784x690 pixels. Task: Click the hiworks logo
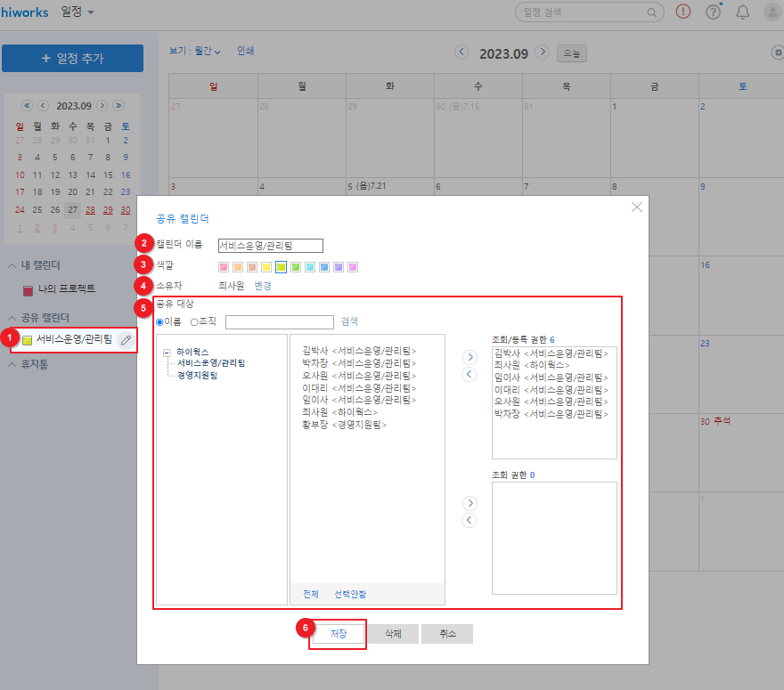tap(25, 12)
